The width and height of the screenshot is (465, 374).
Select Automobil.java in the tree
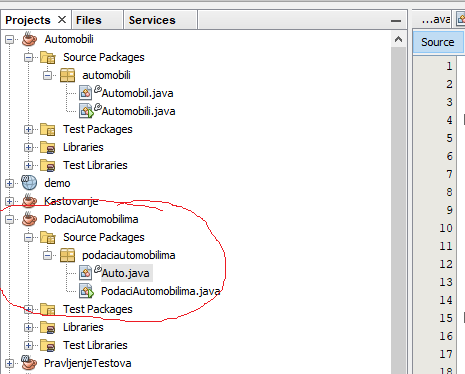pos(137,93)
